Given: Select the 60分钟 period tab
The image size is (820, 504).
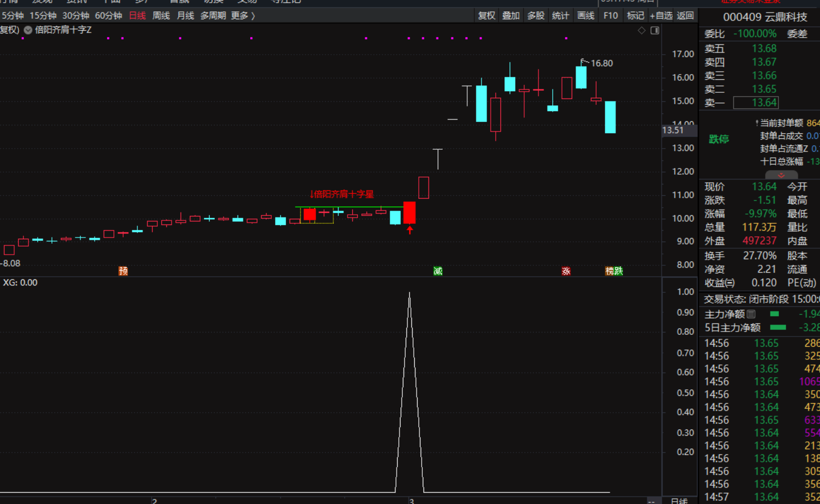Looking at the screenshot, I should [x=108, y=15].
